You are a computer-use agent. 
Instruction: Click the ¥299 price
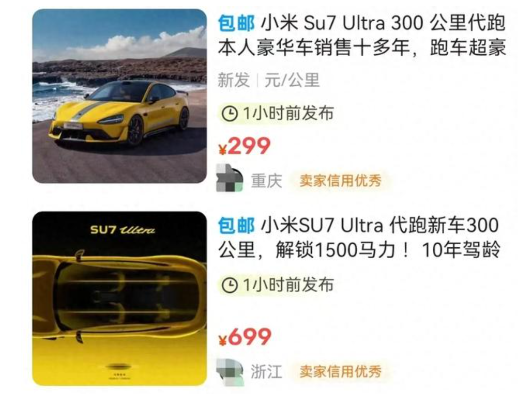click(x=244, y=146)
